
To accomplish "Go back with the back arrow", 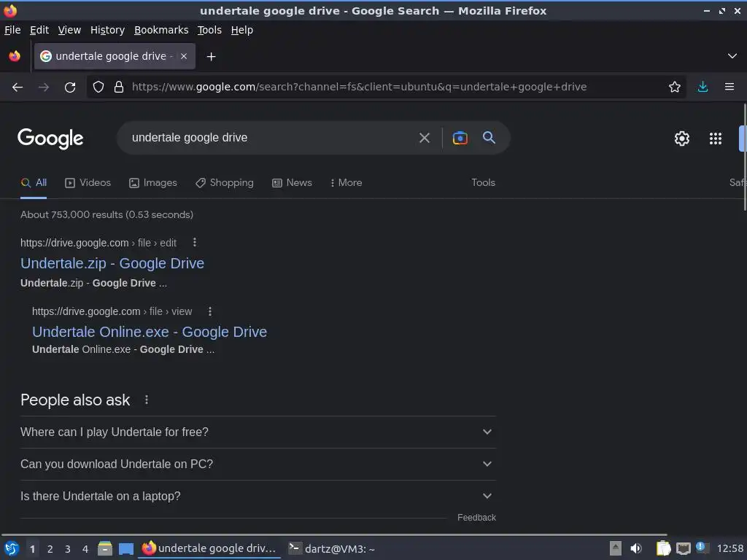I will [x=18, y=87].
